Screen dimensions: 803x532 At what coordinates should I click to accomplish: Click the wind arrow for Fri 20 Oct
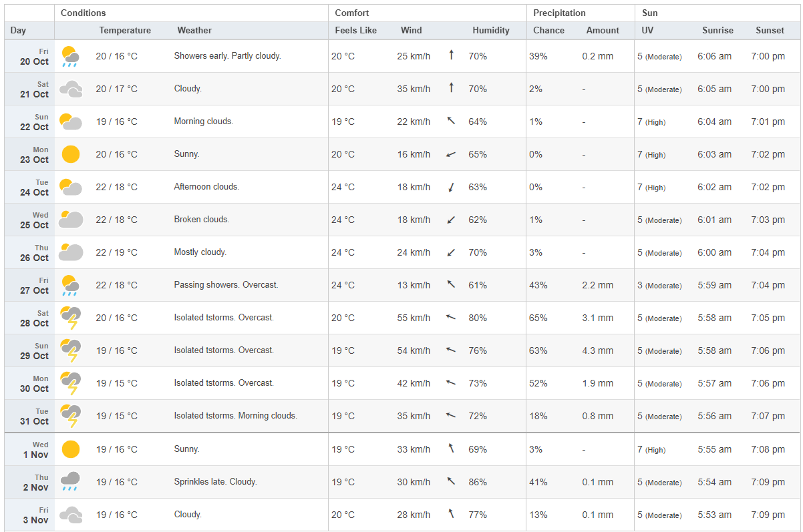[x=451, y=55]
